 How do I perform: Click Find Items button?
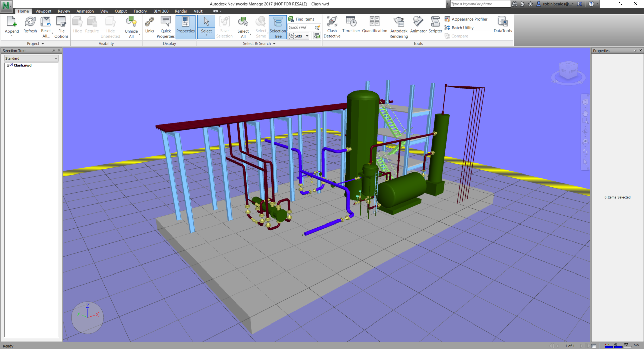pyautogui.click(x=302, y=19)
